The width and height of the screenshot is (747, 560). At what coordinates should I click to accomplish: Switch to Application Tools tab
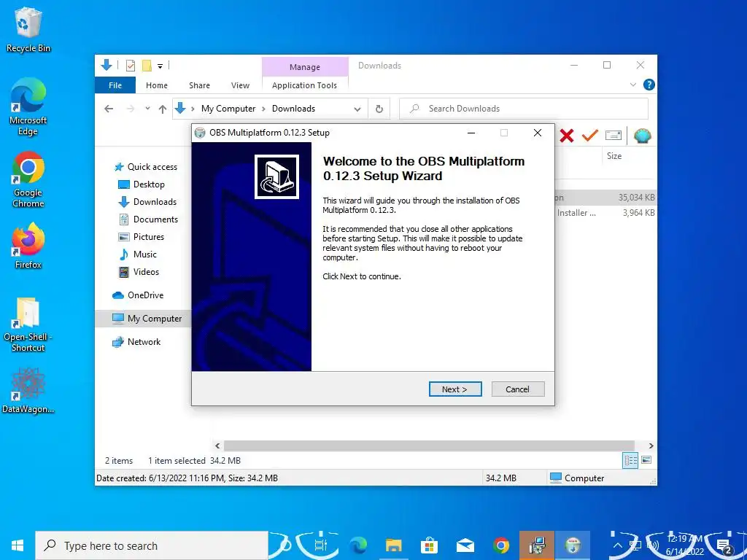[x=304, y=85]
